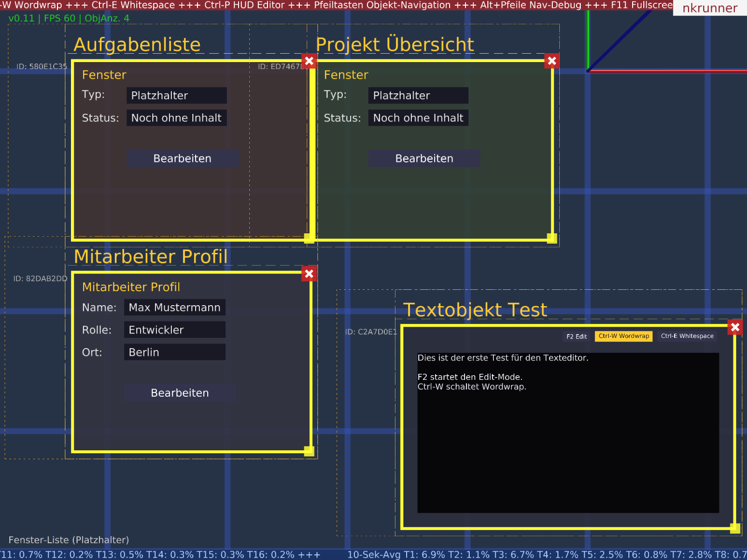
Task: Select the Name field showing Max Mustermann
Action: pos(175,307)
